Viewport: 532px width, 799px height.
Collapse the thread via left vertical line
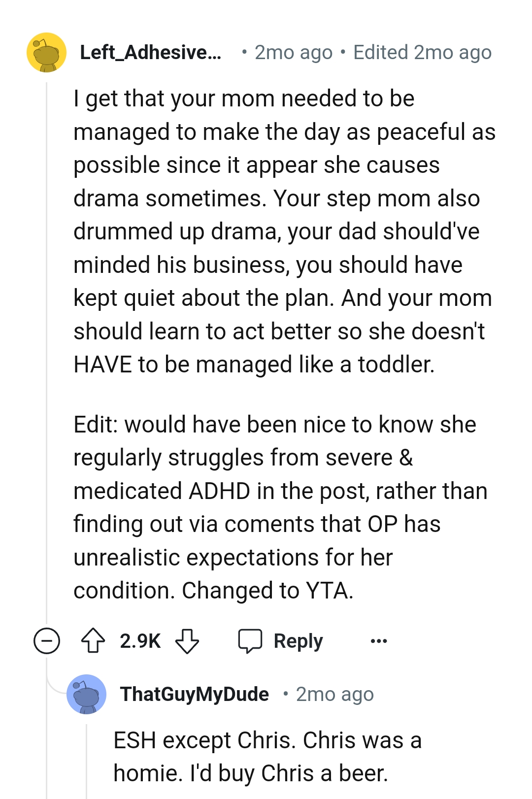click(x=46, y=345)
